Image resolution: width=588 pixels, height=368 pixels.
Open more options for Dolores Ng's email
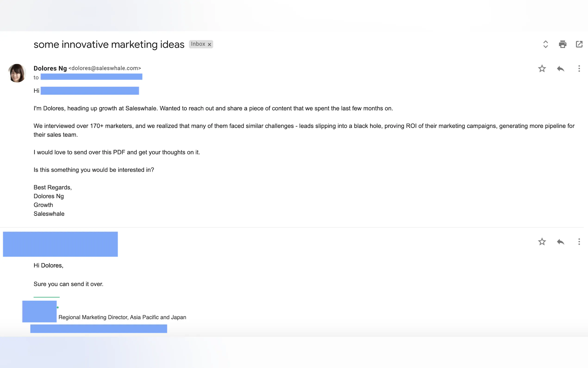pyautogui.click(x=579, y=69)
